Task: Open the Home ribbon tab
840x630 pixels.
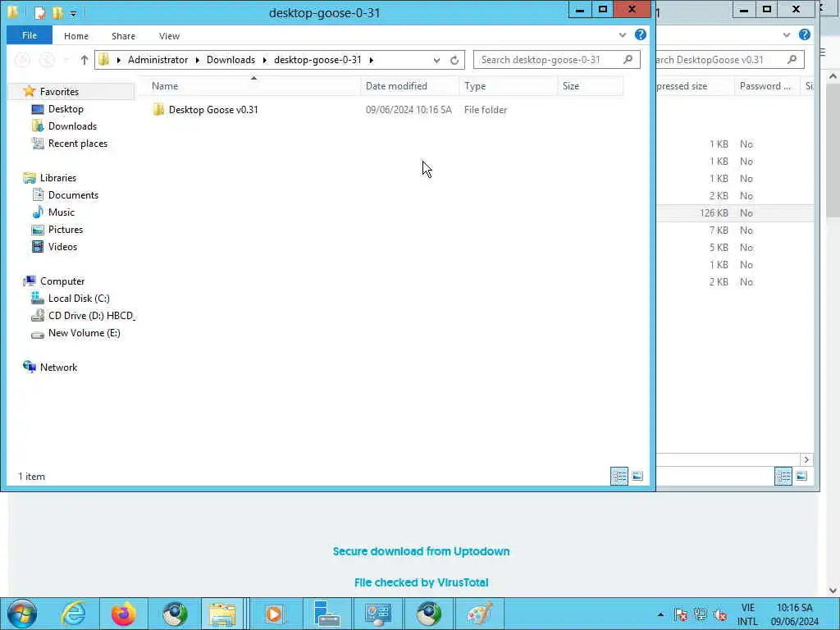Action: click(76, 36)
